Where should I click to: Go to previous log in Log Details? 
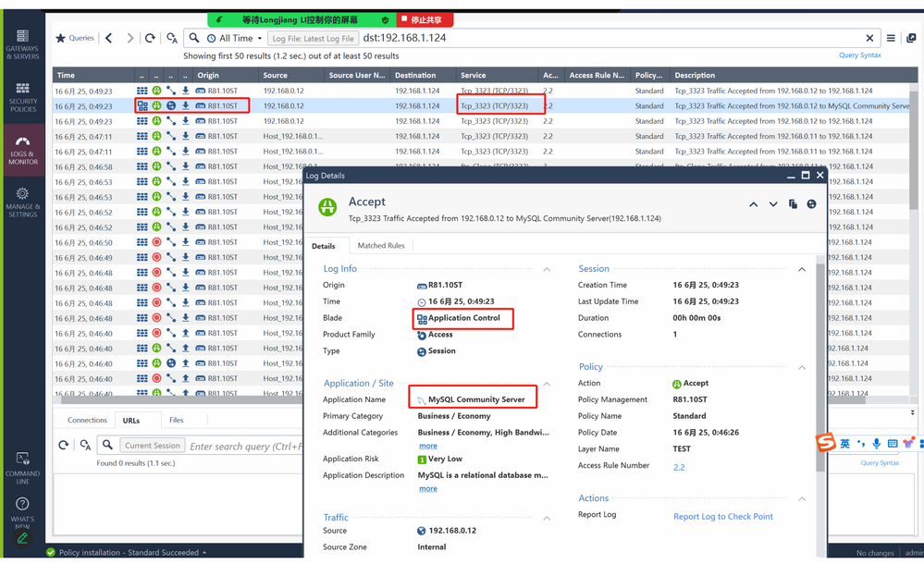coord(754,204)
